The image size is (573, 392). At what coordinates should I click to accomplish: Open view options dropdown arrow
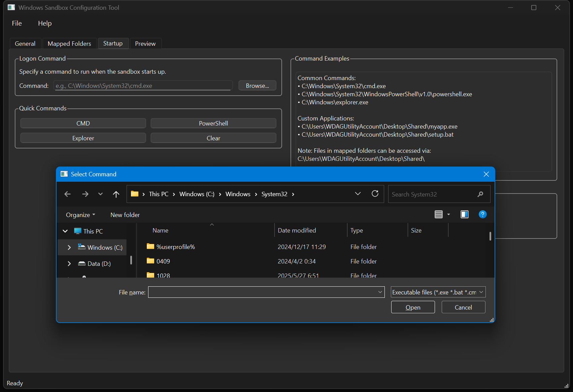click(x=448, y=214)
